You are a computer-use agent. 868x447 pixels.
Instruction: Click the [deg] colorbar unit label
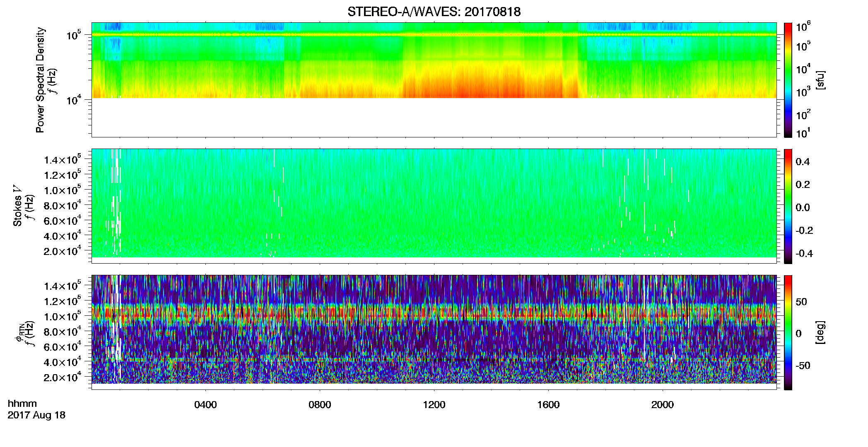tap(820, 332)
